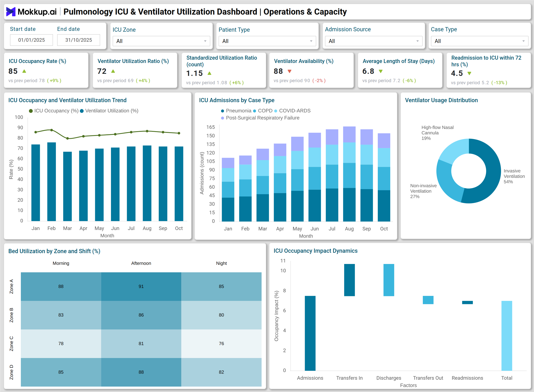Image resolution: width=534 pixels, height=392 pixels.
Task: Toggle COVID-ARDS legend marker
Action: coord(276,111)
